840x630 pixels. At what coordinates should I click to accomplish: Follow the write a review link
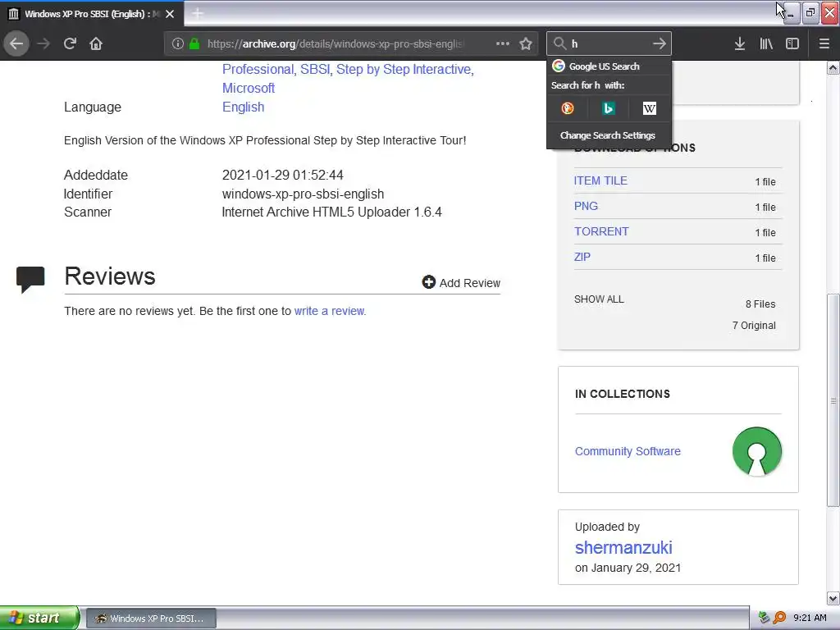pyautogui.click(x=330, y=311)
